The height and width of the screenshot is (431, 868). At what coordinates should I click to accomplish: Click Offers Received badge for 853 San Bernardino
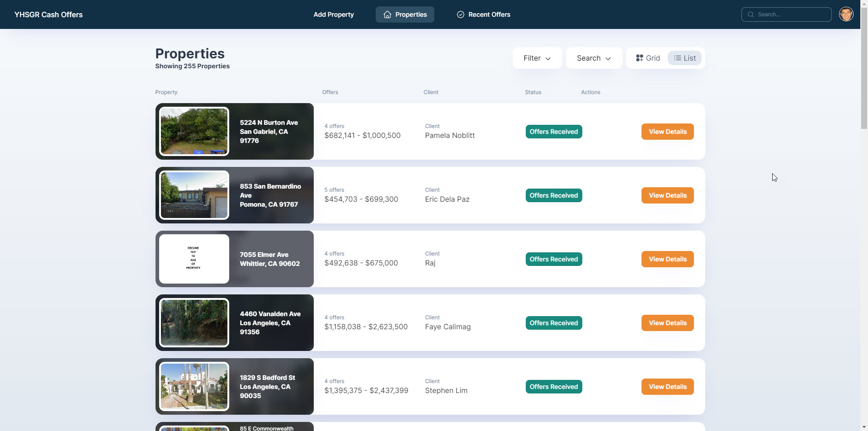[553, 195]
